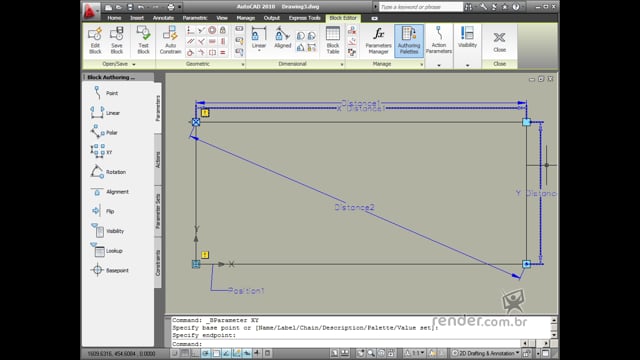
Task: Switch to the Express Tools ribbon tab
Action: click(x=304, y=18)
